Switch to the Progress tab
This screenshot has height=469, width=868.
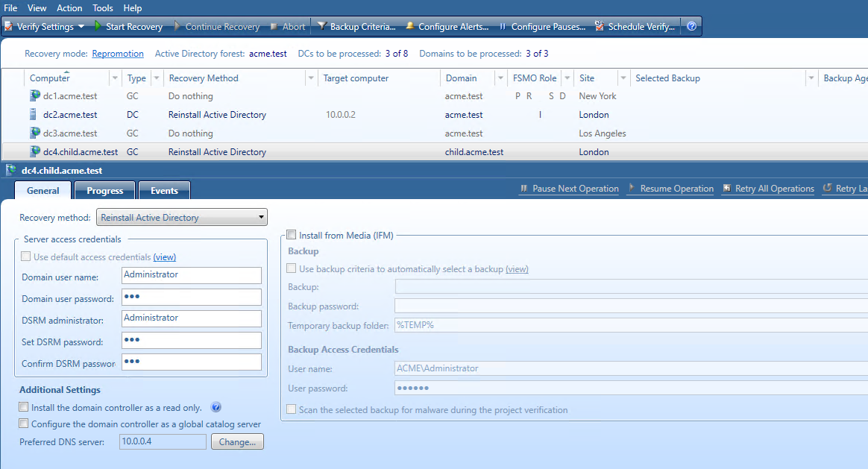coord(105,190)
